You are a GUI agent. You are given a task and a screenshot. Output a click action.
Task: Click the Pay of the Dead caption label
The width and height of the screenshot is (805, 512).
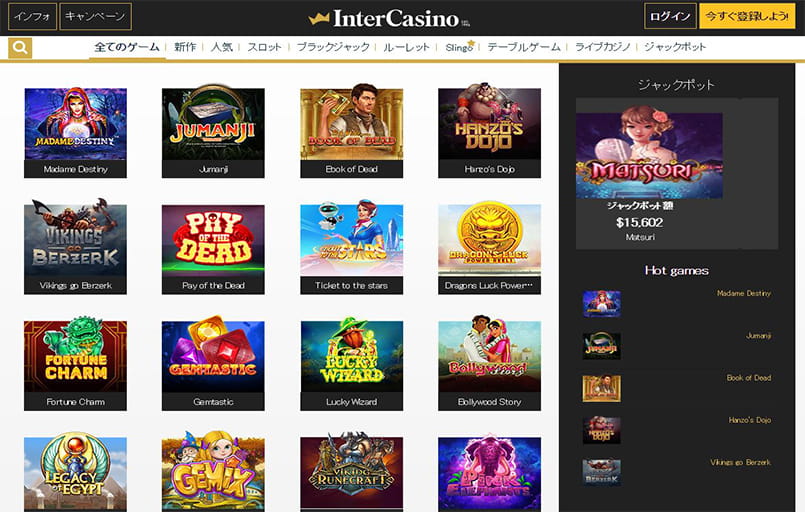[213, 286]
